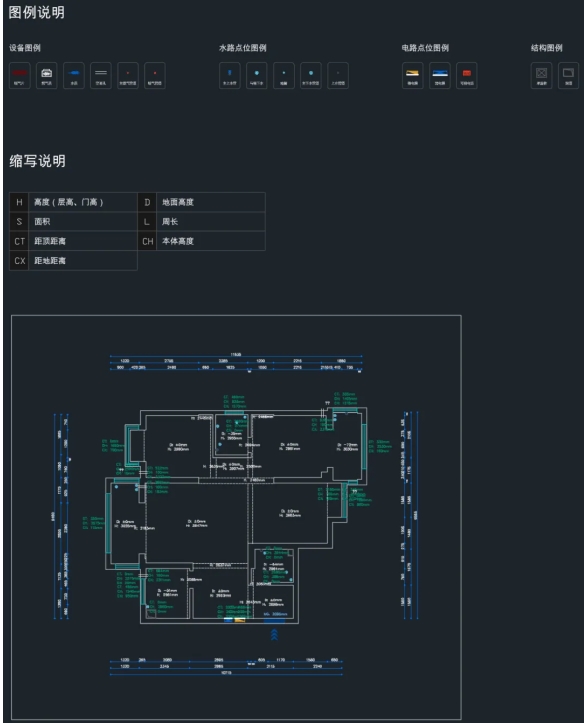Click the yellow electrical box legend icon
This screenshot has height=723, width=584.
413,76
